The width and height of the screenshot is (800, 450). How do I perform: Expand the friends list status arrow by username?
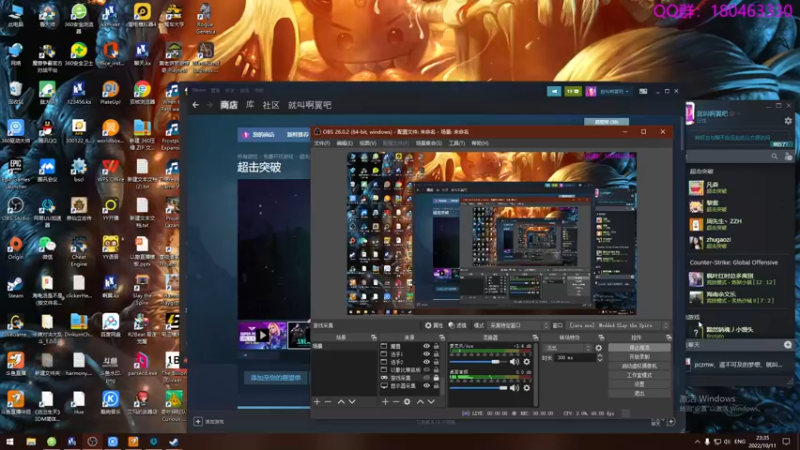(x=739, y=114)
